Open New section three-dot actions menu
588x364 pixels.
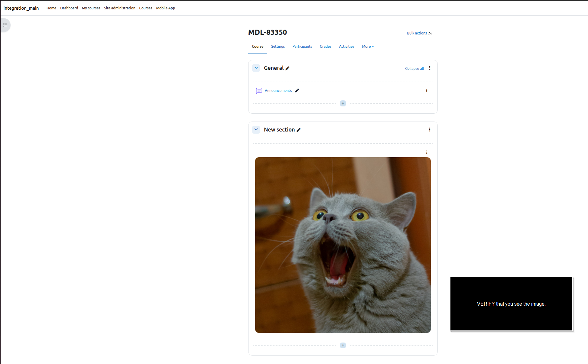[x=430, y=130]
